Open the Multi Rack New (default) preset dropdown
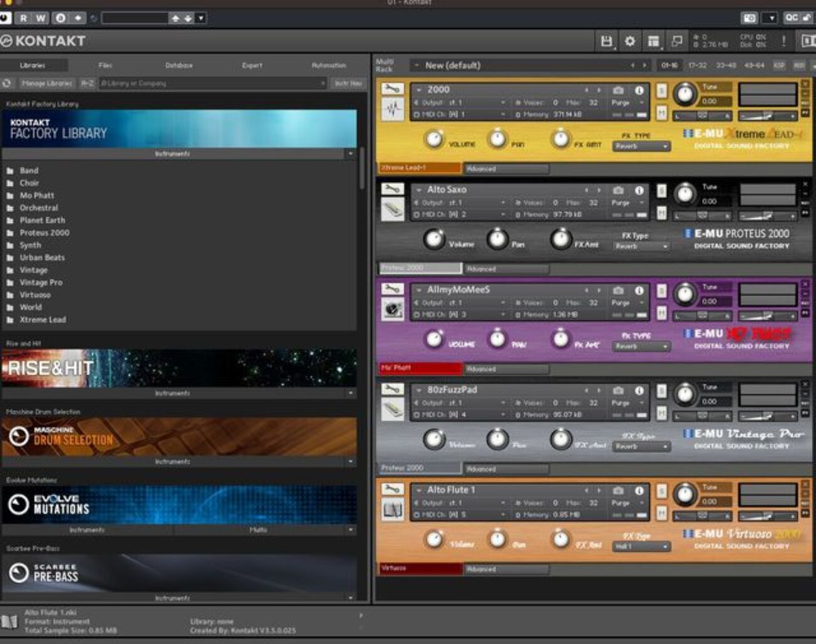This screenshot has width=816, height=644. (x=416, y=65)
